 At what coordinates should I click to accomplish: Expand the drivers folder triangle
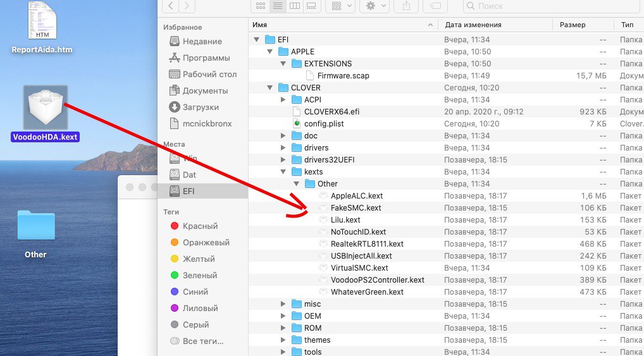[283, 148]
